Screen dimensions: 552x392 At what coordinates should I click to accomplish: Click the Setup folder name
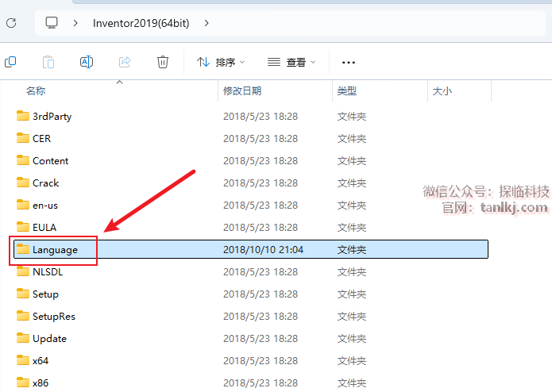(46, 294)
